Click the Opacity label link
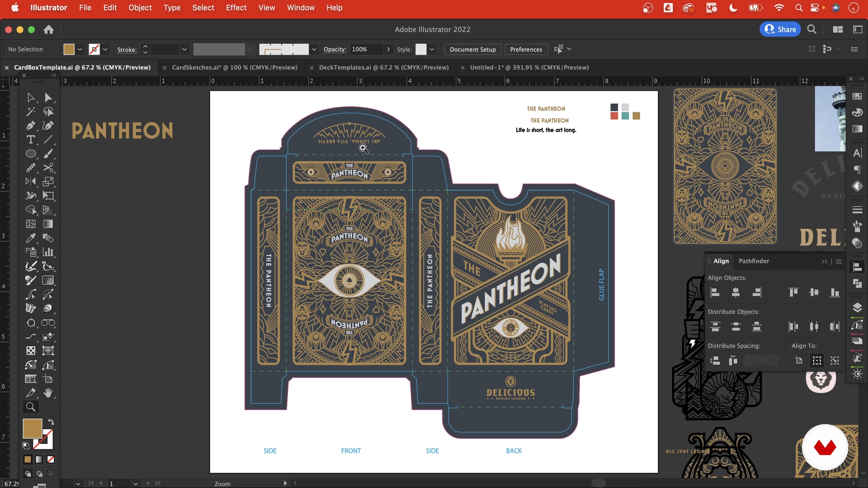This screenshot has width=868, height=488. 335,49
